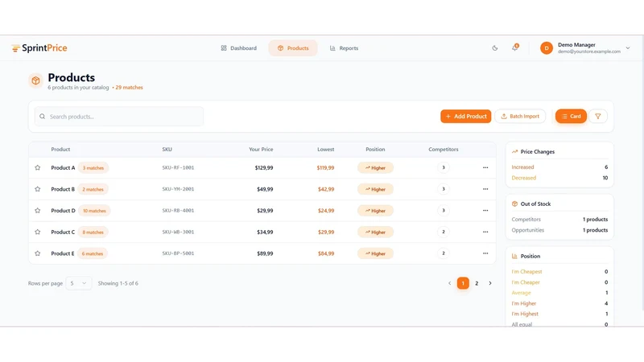Open the more options menu for Product E
Image resolution: width=644 pixels, height=362 pixels.
click(x=485, y=253)
